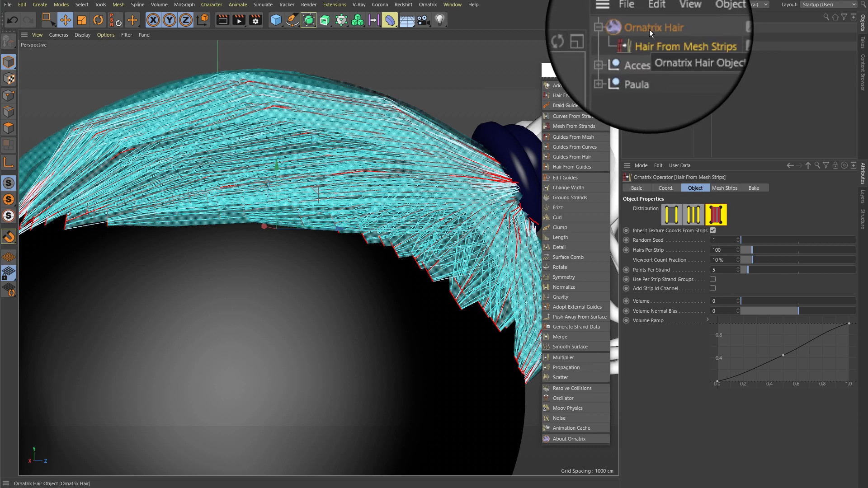Image resolution: width=868 pixels, height=488 pixels.
Task: Select the Rotate tool
Action: 98,20
